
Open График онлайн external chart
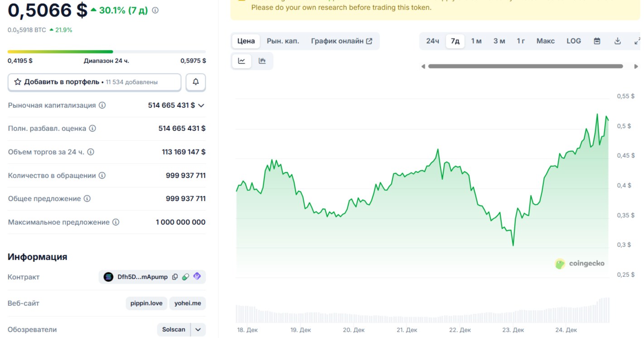pyautogui.click(x=341, y=40)
